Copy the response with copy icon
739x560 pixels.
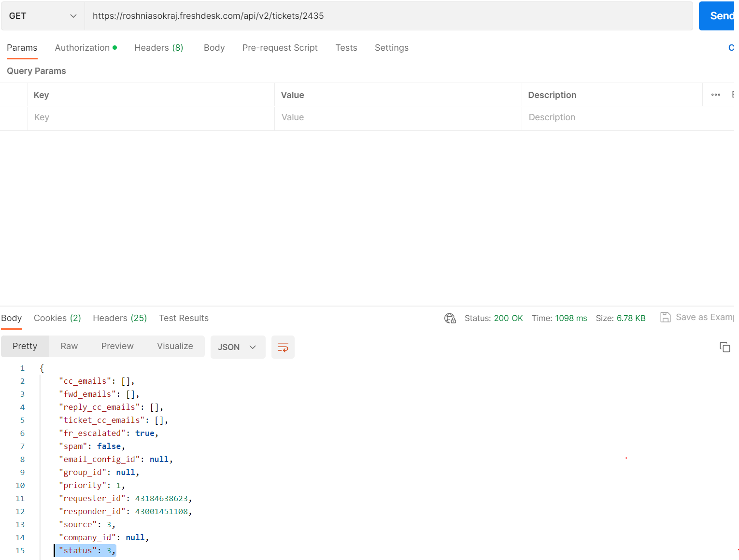(x=725, y=347)
